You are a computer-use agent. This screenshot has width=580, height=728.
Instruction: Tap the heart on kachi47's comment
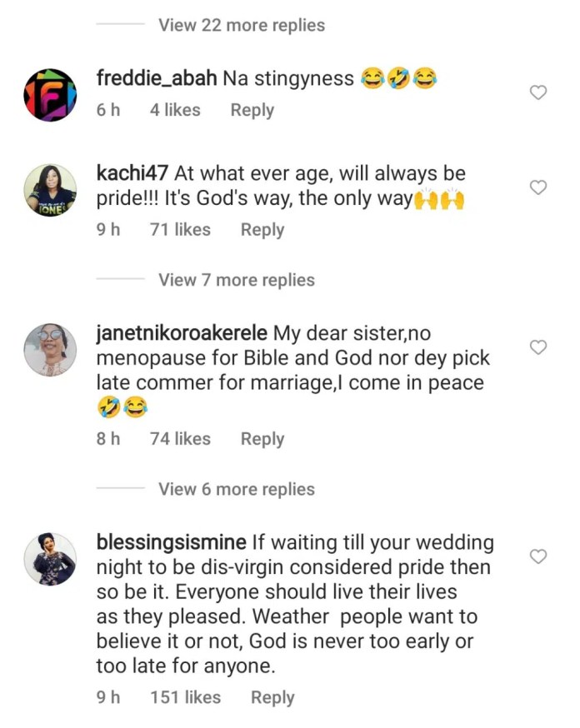pyautogui.click(x=538, y=187)
